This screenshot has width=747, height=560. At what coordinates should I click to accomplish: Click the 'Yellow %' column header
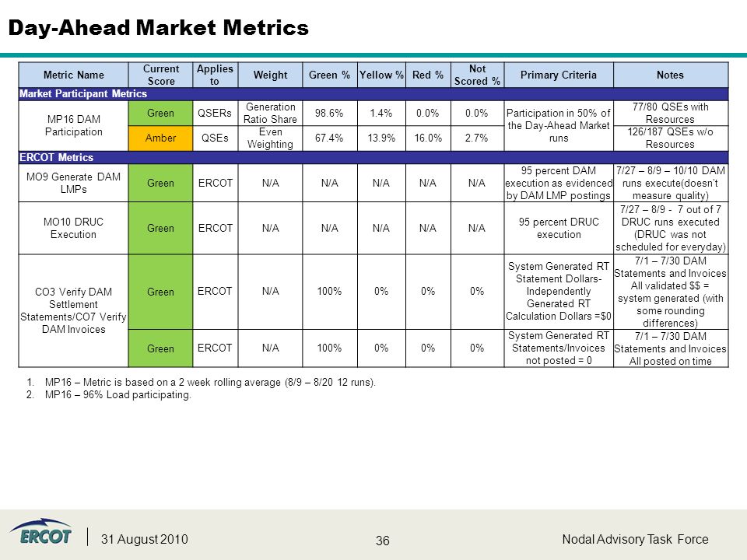381,75
